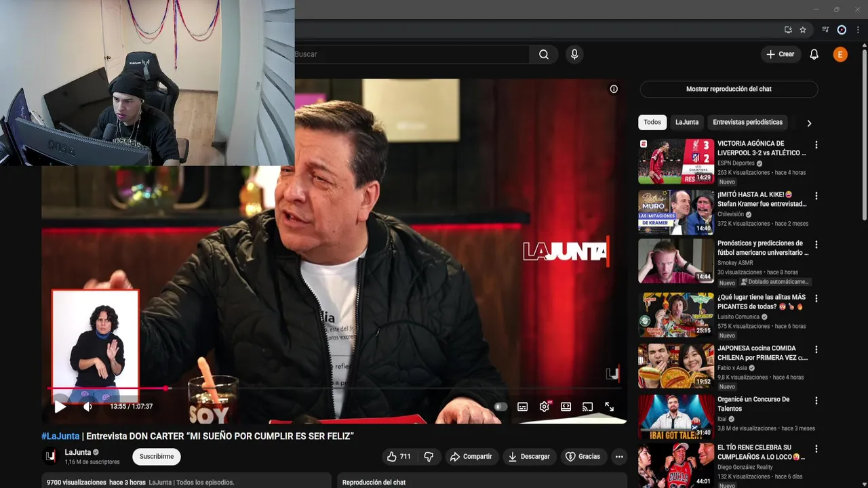The height and width of the screenshot is (488, 868).
Task: Click the Chilevisión channel name
Action: point(732,214)
